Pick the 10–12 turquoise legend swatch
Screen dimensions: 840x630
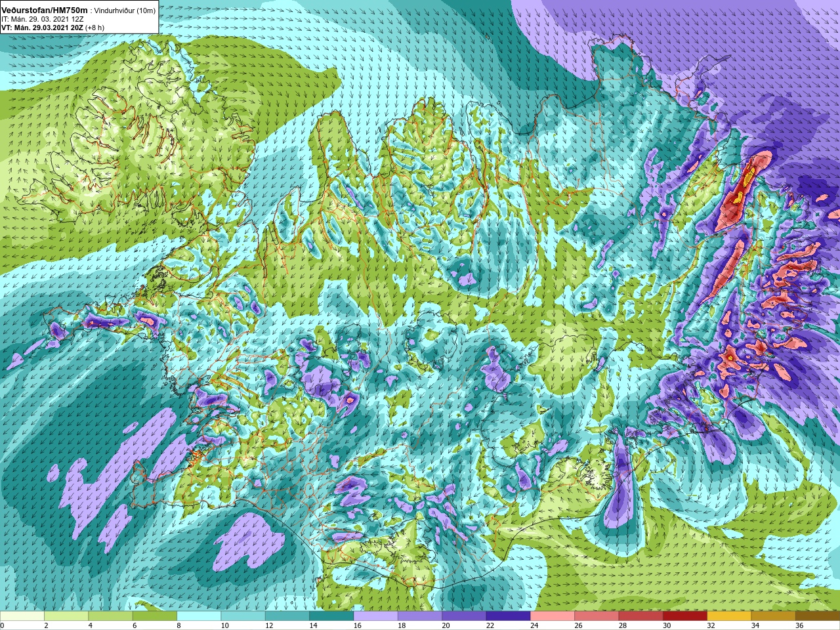pyautogui.click(x=243, y=616)
